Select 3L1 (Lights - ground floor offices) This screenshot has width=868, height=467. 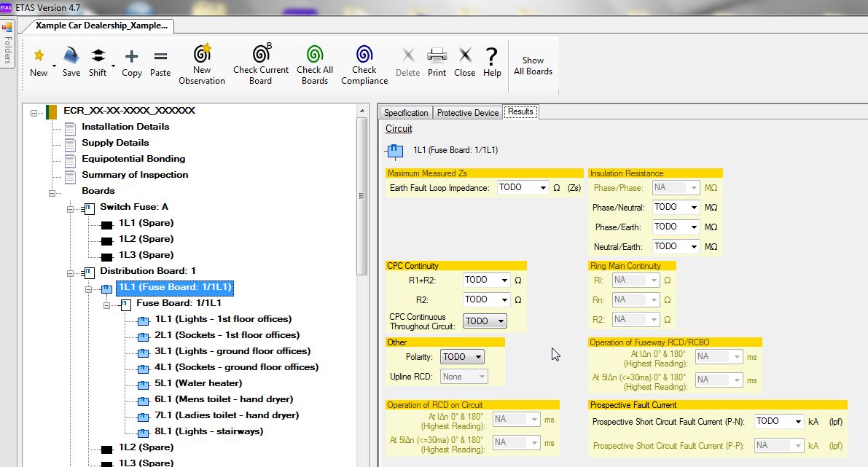click(x=232, y=351)
